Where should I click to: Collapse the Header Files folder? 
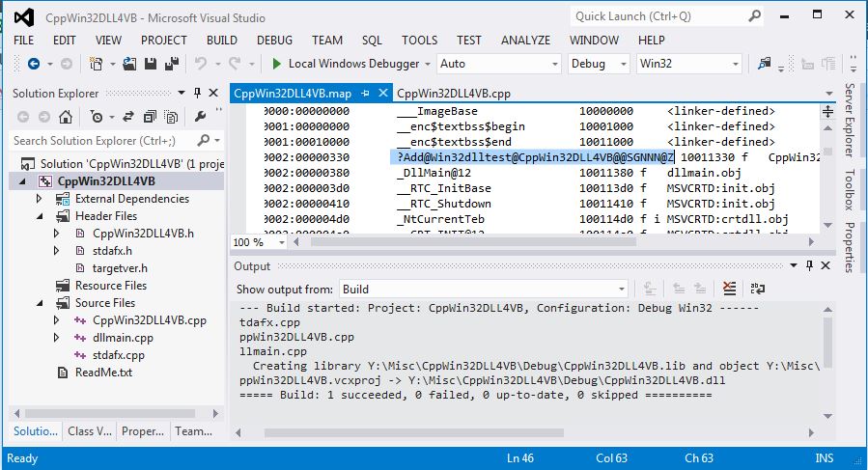pyautogui.click(x=40, y=216)
